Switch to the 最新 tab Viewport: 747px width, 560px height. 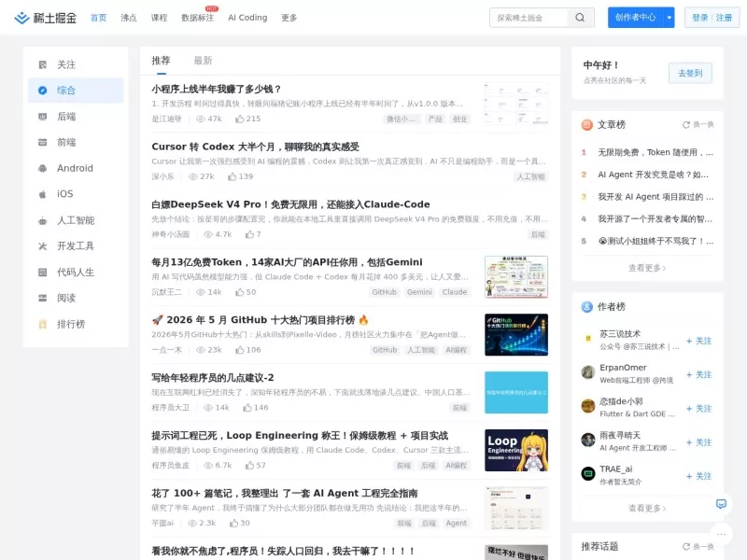point(203,61)
